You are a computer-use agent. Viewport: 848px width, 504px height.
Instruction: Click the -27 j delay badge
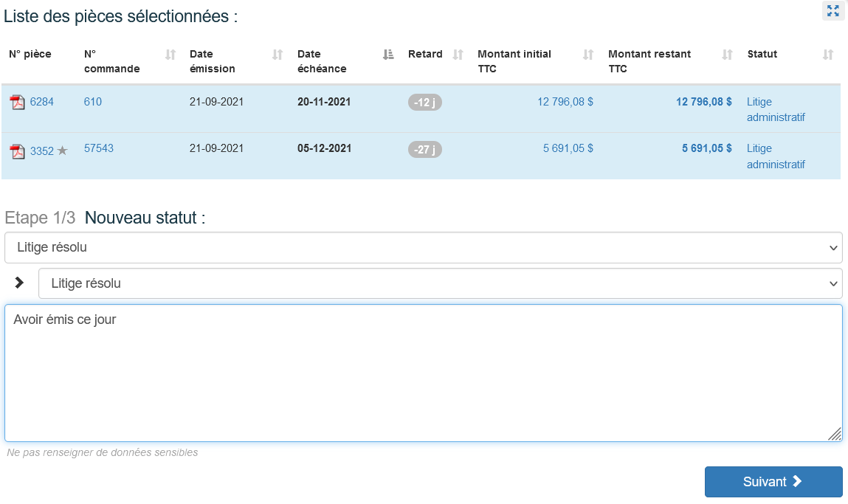click(x=424, y=149)
